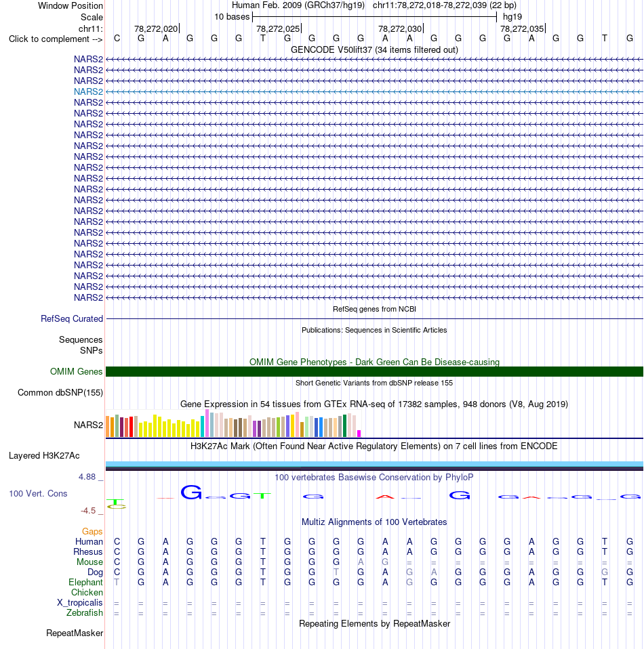
Task: Click the 'Human' alignment row label
Action: tap(89, 542)
